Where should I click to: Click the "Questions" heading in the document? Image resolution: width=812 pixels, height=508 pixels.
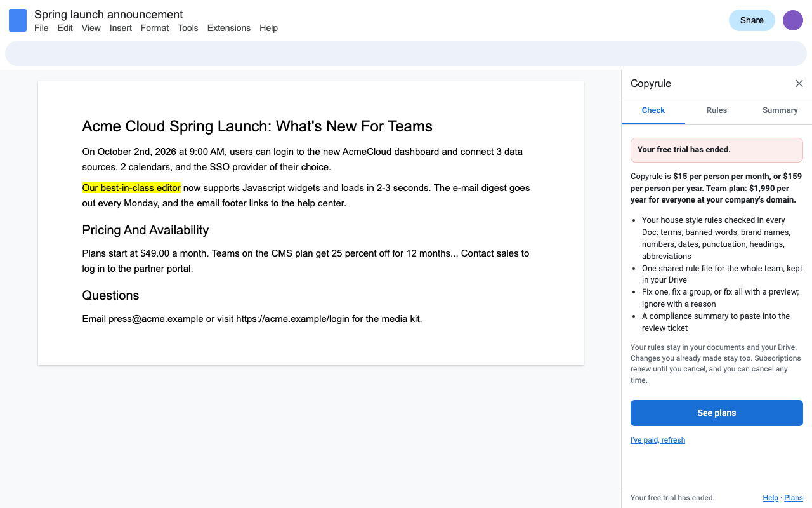click(x=110, y=295)
